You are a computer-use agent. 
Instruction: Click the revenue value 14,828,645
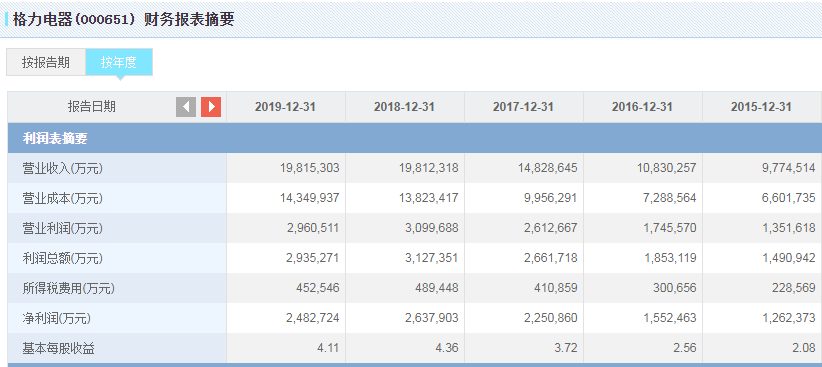(x=548, y=168)
